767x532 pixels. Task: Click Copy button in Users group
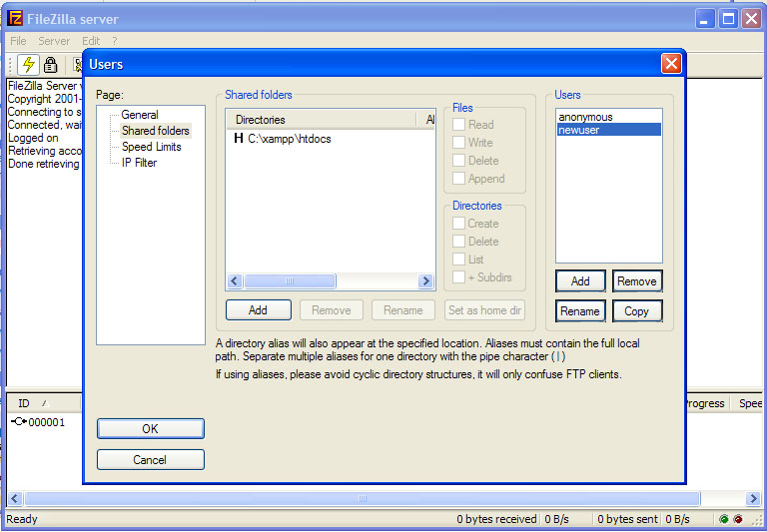coord(637,311)
